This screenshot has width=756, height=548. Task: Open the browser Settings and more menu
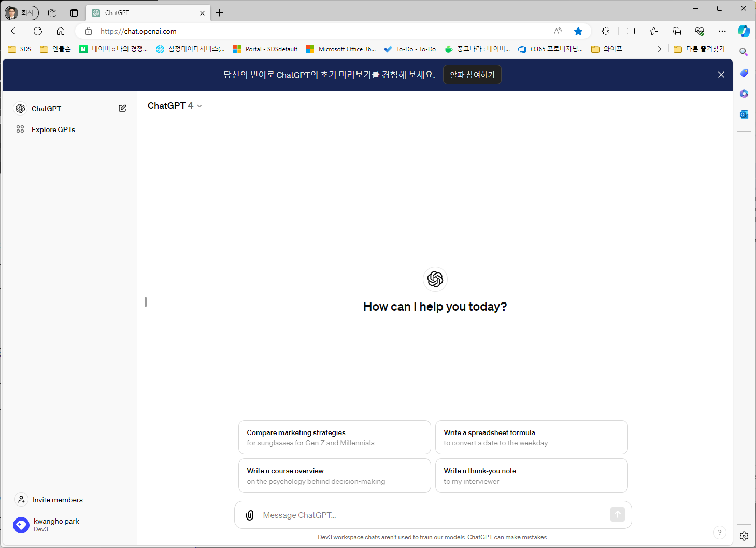722,31
